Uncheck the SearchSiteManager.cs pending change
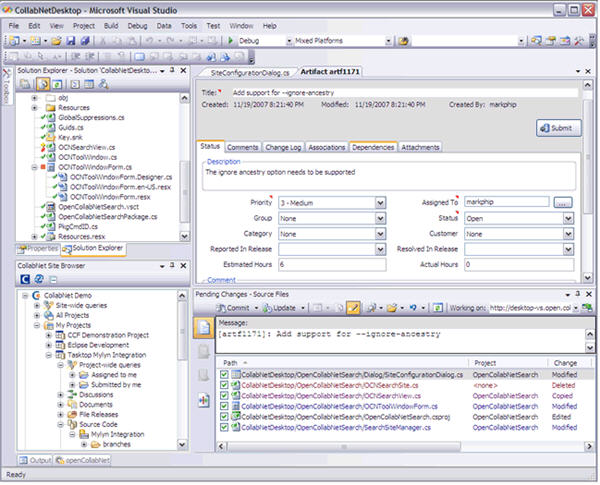This screenshot has height=485, width=600. pos(225,427)
